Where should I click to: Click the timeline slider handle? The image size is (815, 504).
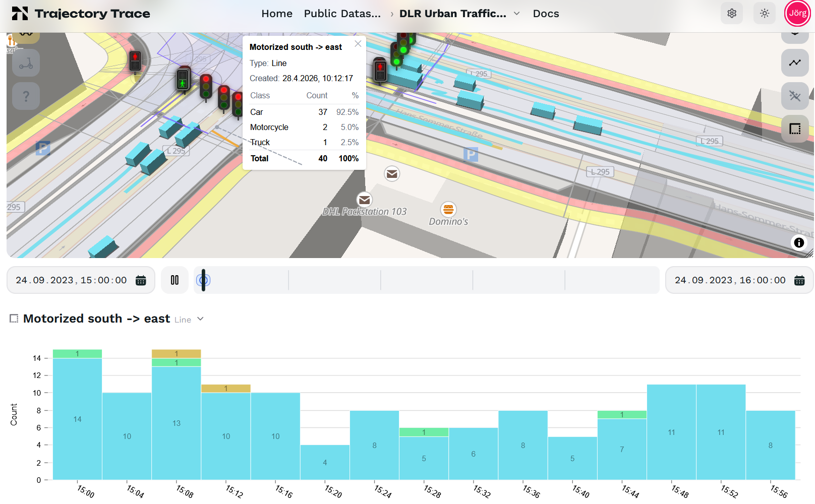point(203,280)
